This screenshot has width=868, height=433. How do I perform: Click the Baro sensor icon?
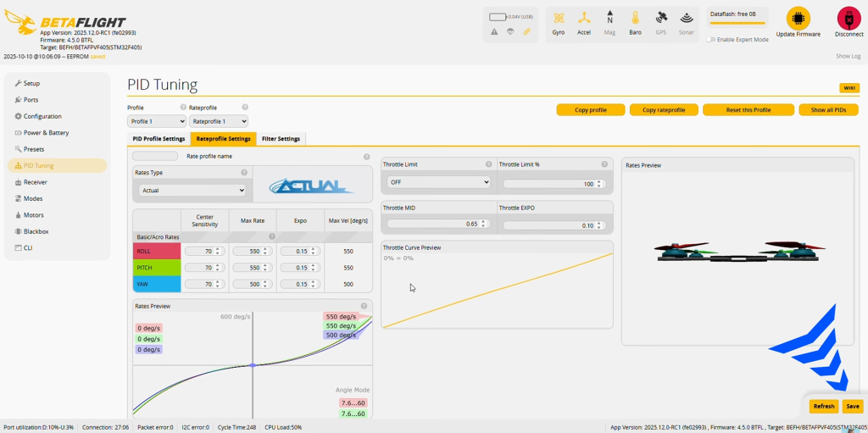click(x=635, y=18)
